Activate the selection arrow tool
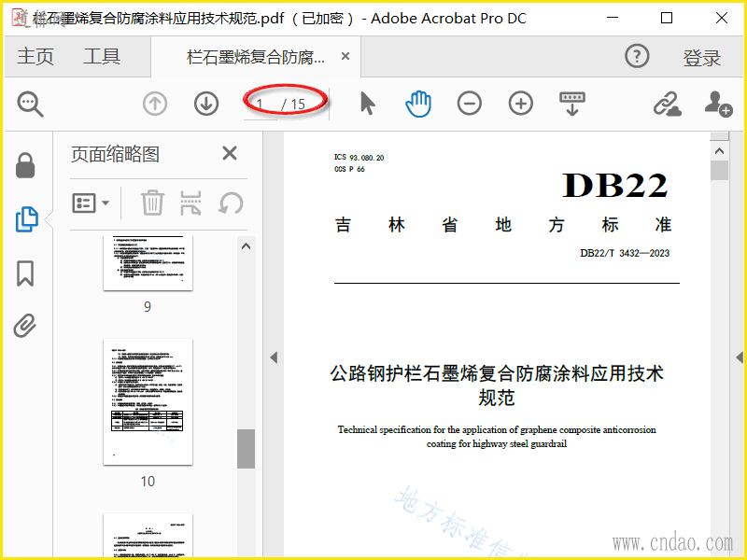The width and height of the screenshot is (747, 560). tap(367, 104)
